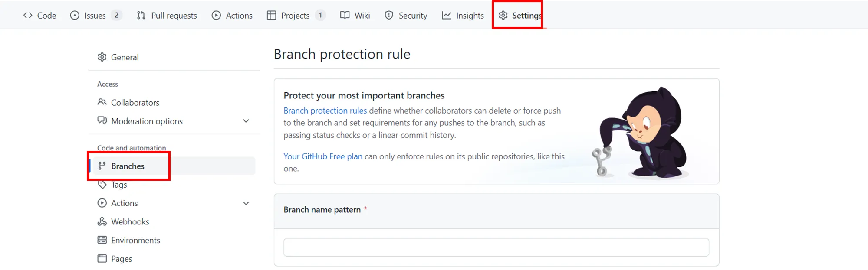The image size is (868, 270).
Task: Click the sidebar Actions play icon
Action: 102,203
